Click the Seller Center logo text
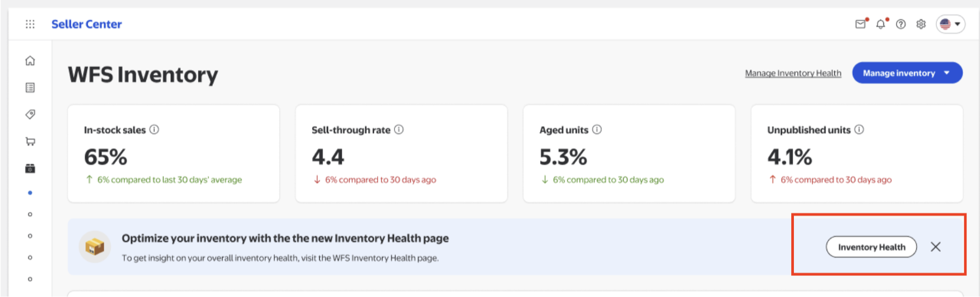980x297 pixels. (86, 24)
